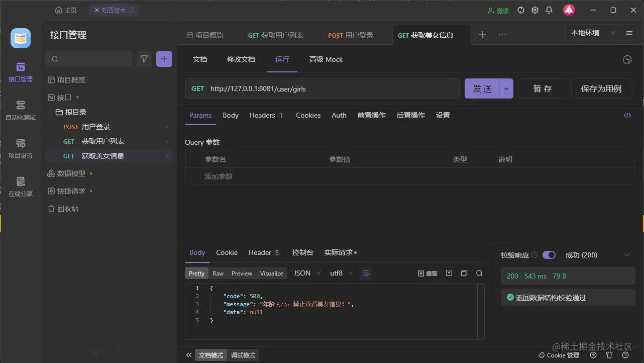Screen dimensions: 644x363
Task: Open settings gear icon in title bar
Action: click(x=535, y=10)
